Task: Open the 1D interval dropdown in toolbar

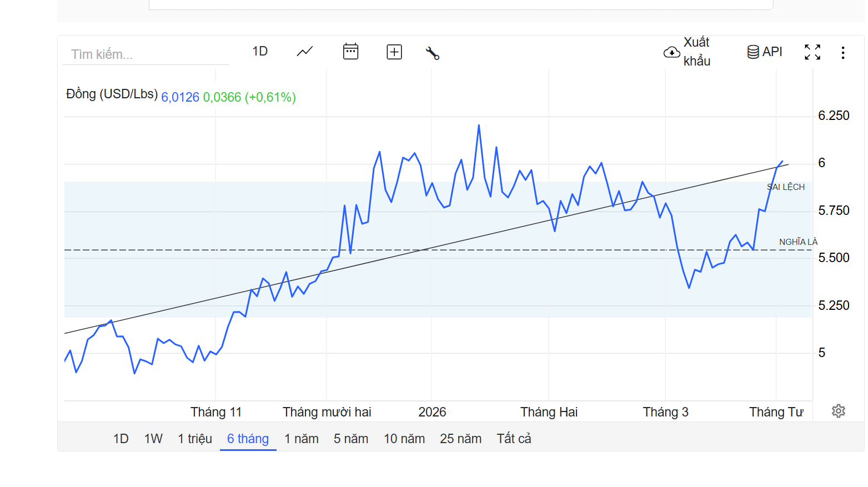Action: (260, 52)
